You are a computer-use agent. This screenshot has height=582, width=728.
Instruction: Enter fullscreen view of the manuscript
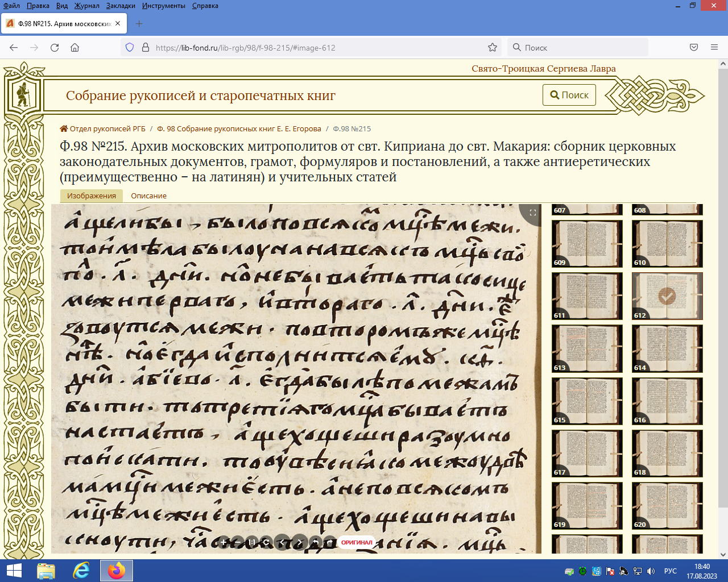(532, 213)
